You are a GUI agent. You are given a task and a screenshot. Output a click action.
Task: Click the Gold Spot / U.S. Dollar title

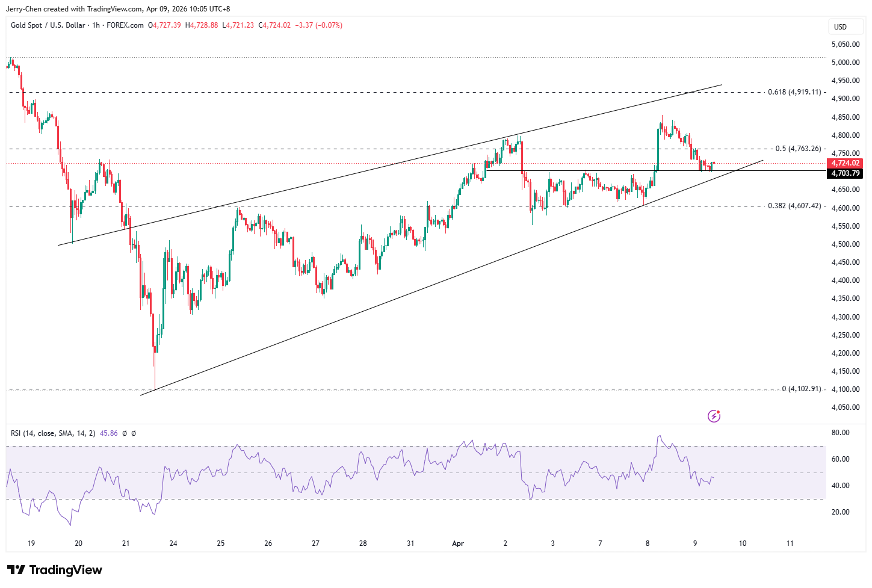click(x=48, y=25)
